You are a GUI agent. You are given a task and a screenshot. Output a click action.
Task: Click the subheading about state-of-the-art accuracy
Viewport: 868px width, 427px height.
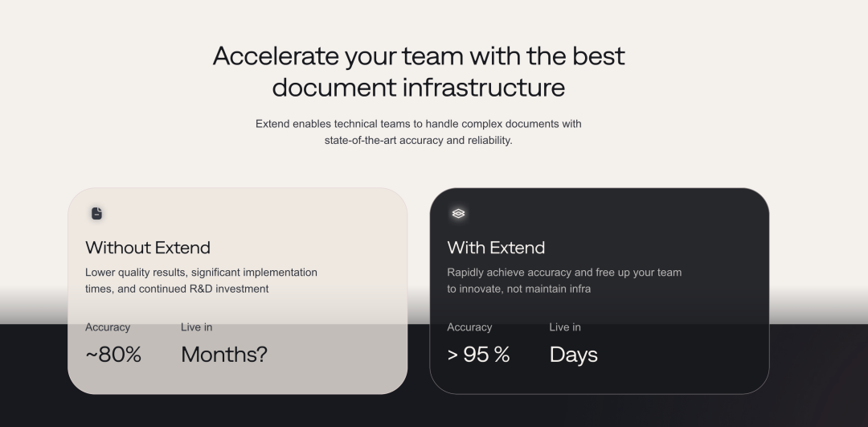419,132
